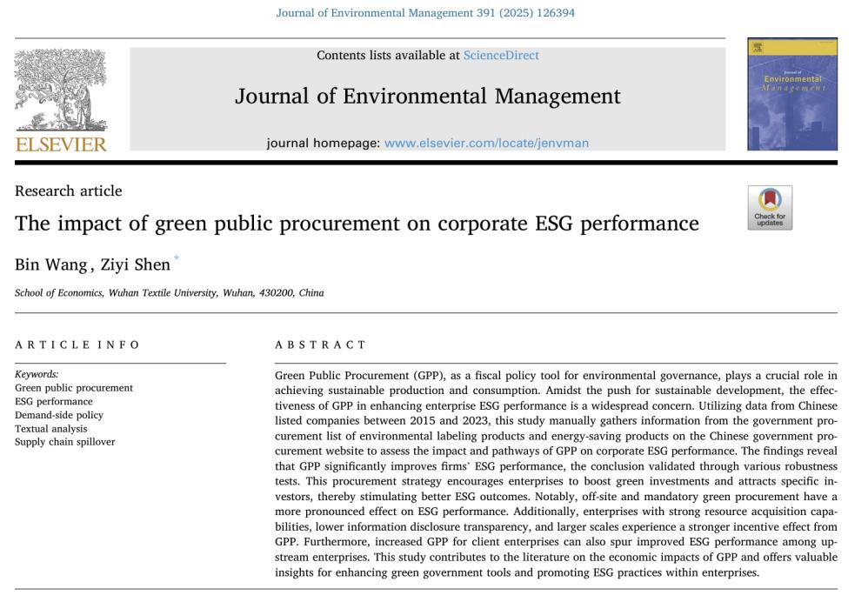Click the journal citation header at top
The height and width of the screenshot is (602, 868).
click(425, 12)
